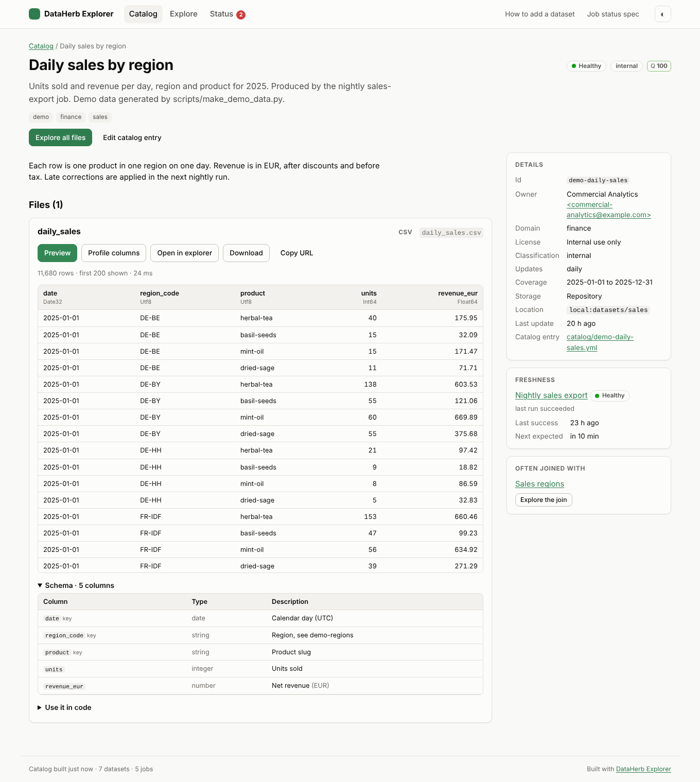Follow the Catalog breadcrumb link
Screen dimensions: 700x782
pos(41,46)
